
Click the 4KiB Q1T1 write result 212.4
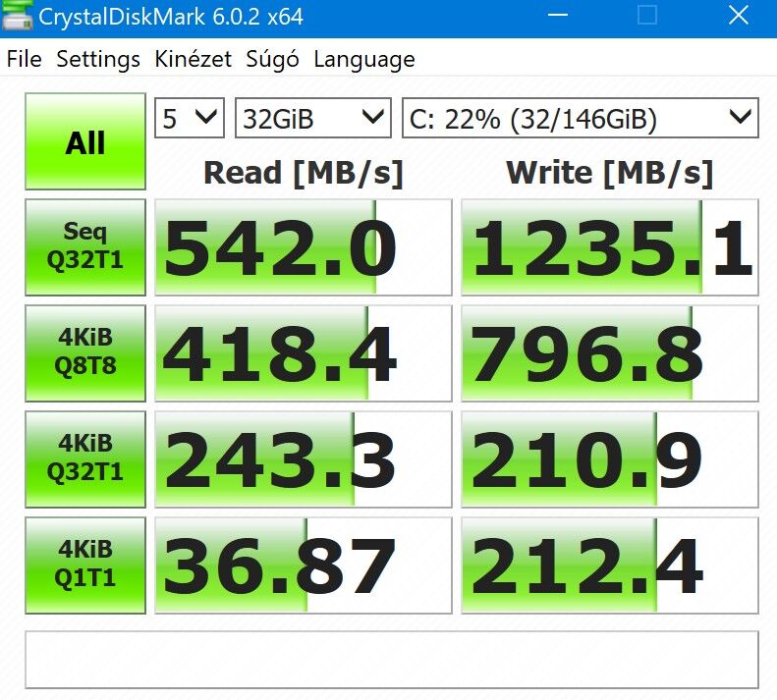pyautogui.click(x=610, y=565)
